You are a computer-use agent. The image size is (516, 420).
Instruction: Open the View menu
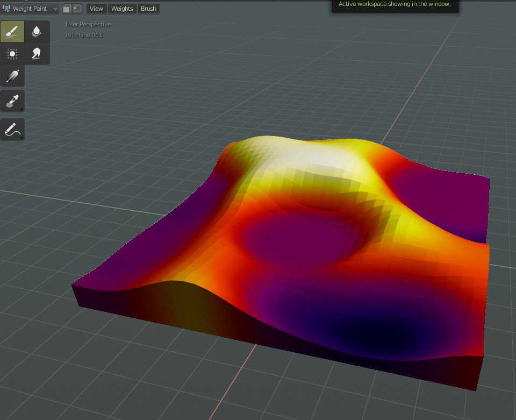[96, 9]
